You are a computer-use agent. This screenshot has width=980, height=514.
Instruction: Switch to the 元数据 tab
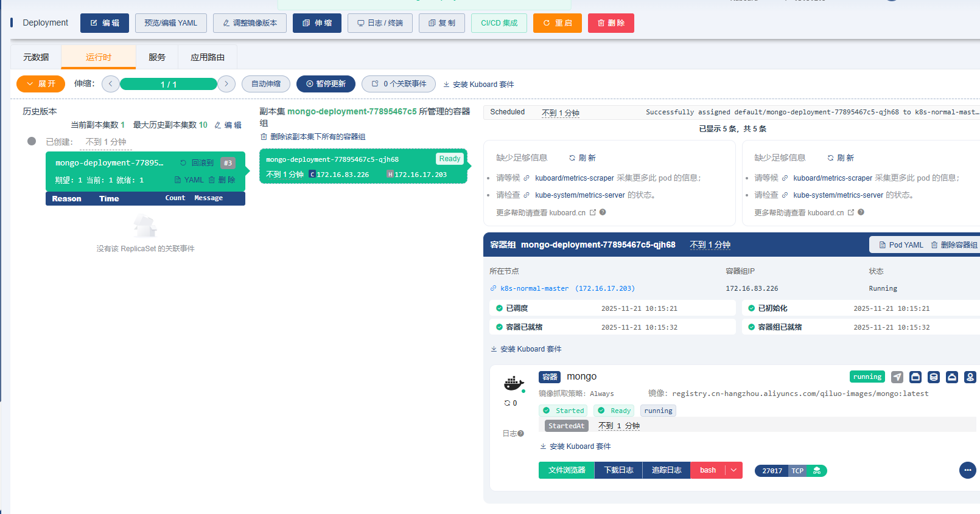36,57
